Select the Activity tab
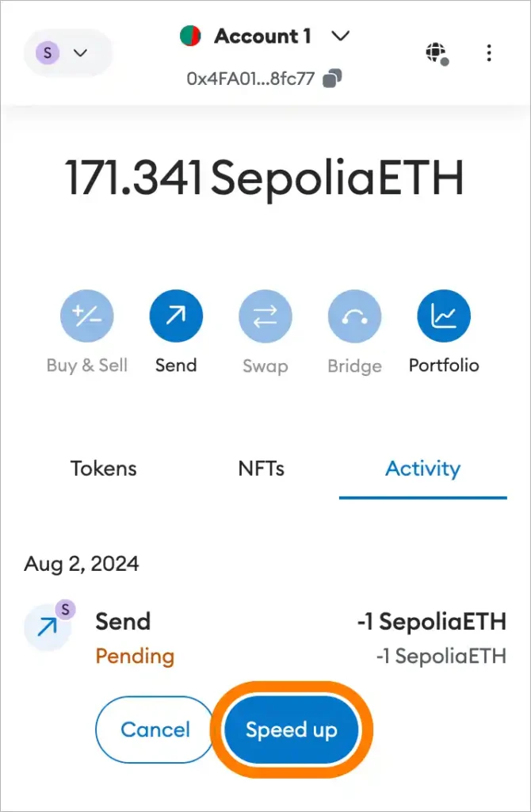Viewport: 531px width, 812px height. tap(422, 469)
